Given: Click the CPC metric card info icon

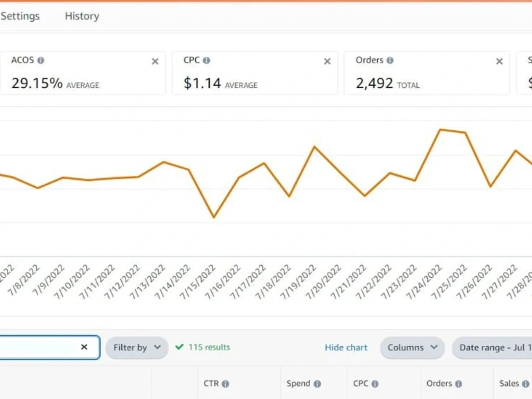Looking at the screenshot, I should tap(206, 61).
